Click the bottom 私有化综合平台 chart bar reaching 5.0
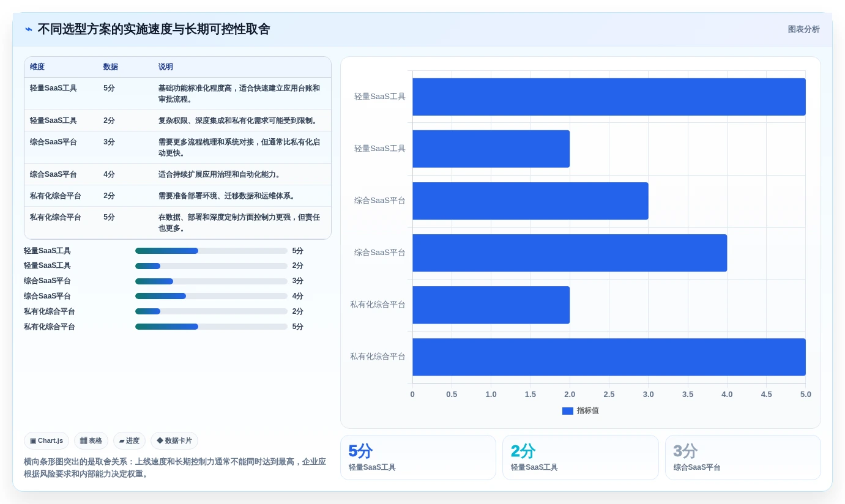The height and width of the screenshot is (504, 845). tap(609, 357)
